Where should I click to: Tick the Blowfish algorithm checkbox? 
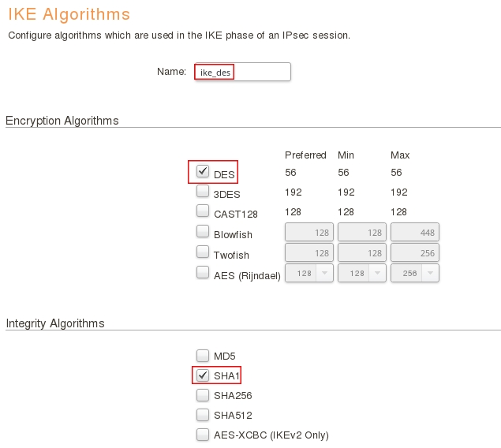[203, 232]
